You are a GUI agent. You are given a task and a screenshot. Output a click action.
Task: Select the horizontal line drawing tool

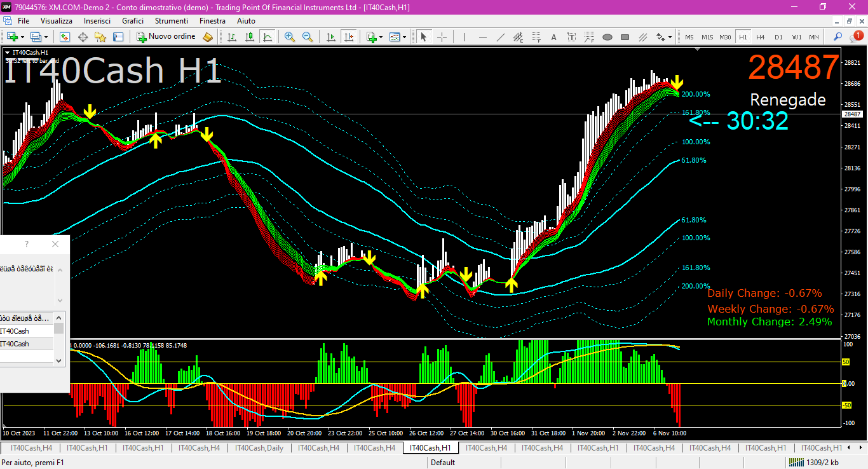[483, 37]
